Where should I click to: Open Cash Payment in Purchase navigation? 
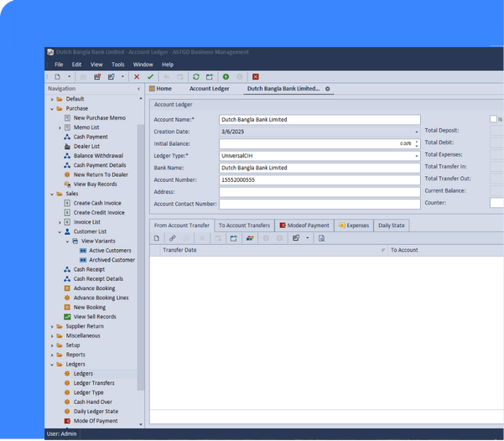[x=91, y=137]
